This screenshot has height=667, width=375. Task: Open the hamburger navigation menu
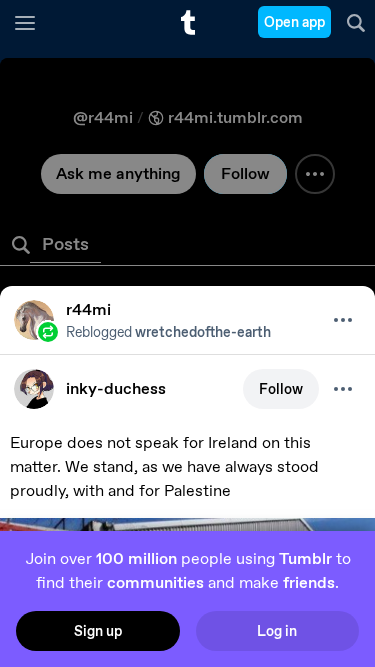pyautogui.click(x=25, y=23)
